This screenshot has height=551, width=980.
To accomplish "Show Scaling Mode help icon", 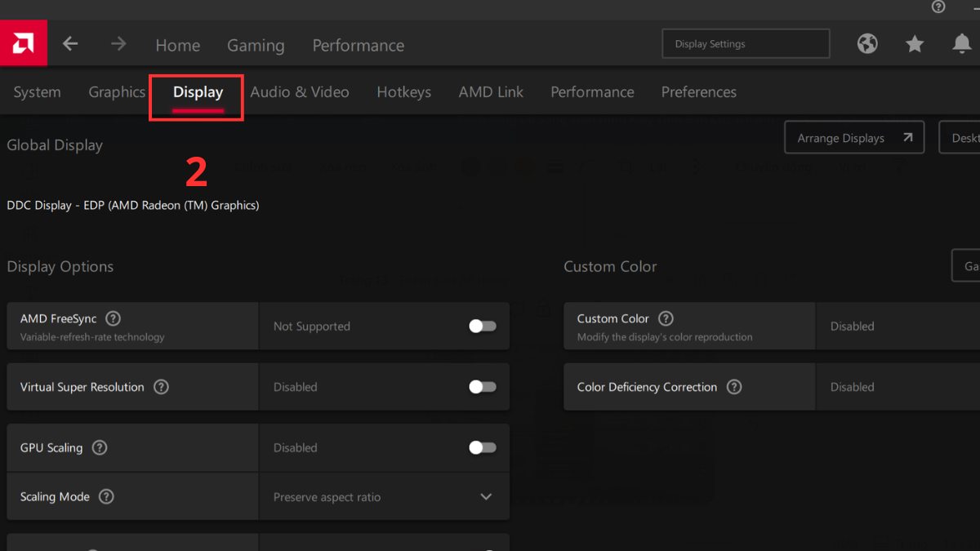I will (x=106, y=496).
